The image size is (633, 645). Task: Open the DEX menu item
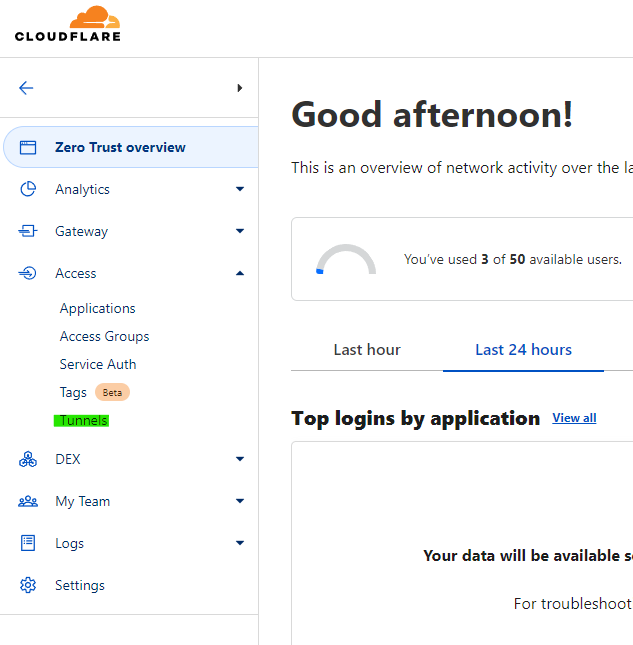(68, 459)
